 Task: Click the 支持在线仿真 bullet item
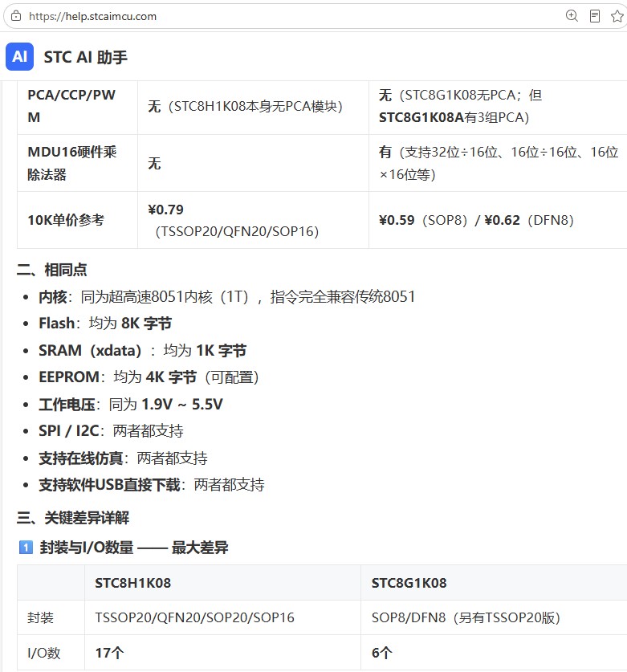[123, 458]
